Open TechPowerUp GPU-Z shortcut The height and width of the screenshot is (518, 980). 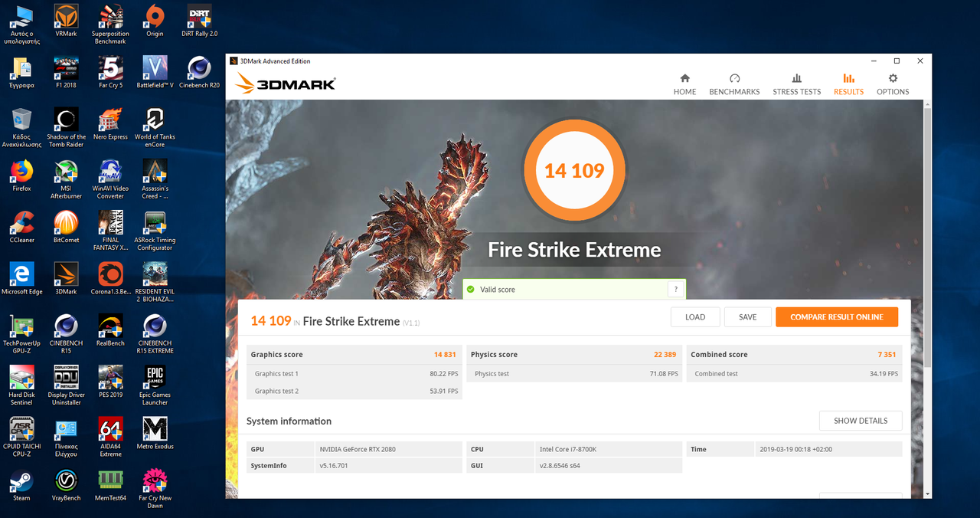click(x=21, y=333)
